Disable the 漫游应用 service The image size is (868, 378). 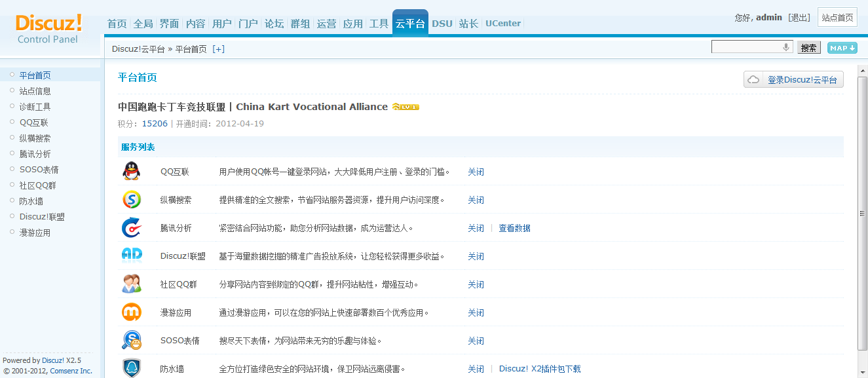[x=476, y=313]
